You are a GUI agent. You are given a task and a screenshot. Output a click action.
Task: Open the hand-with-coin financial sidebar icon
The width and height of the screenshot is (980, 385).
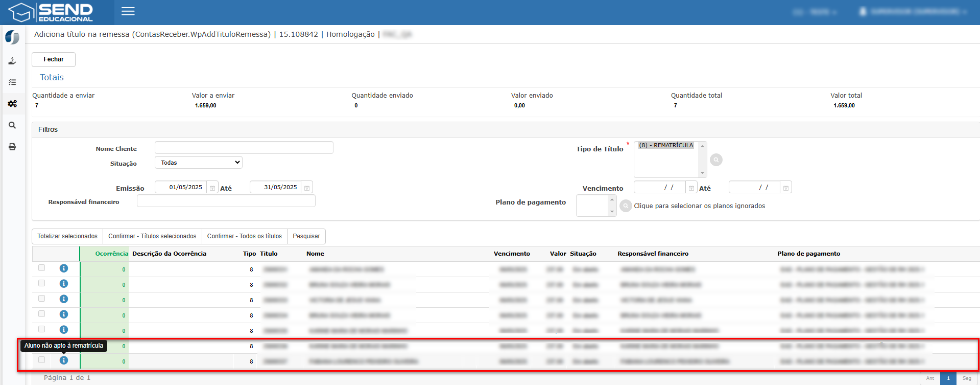12,61
